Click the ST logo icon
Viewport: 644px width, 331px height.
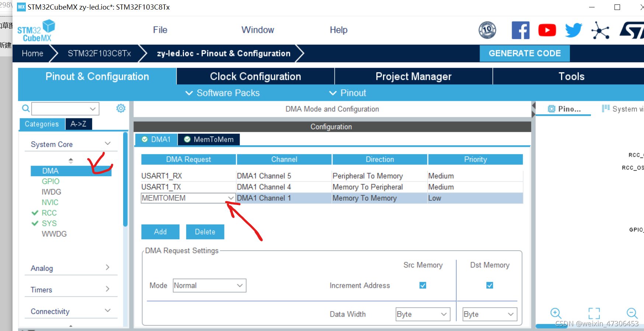coord(632,30)
